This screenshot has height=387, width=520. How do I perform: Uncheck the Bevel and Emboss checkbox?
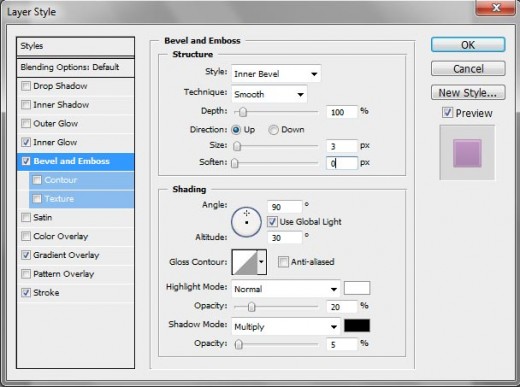[26, 161]
